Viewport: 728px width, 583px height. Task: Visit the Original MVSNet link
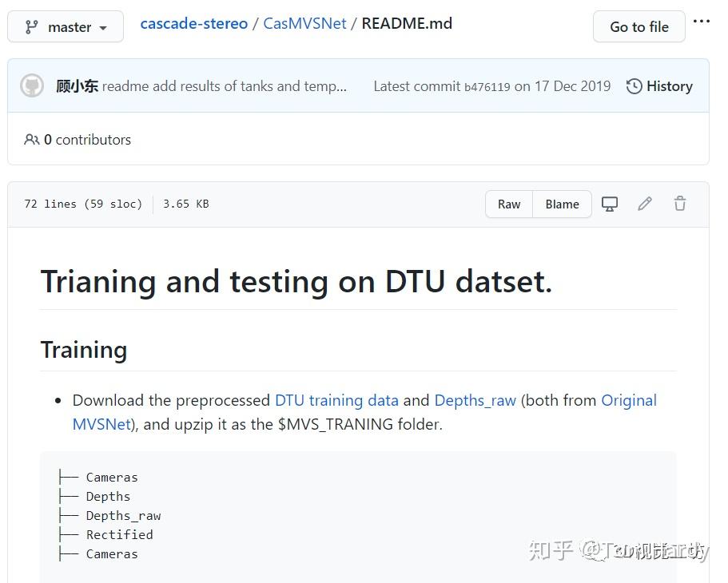click(x=629, y=400)
